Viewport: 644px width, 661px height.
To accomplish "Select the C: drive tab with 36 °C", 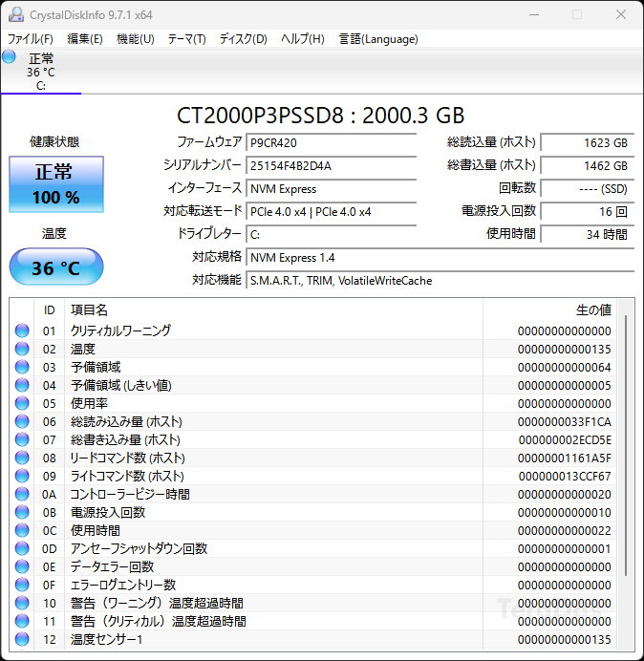I will 41,72.
